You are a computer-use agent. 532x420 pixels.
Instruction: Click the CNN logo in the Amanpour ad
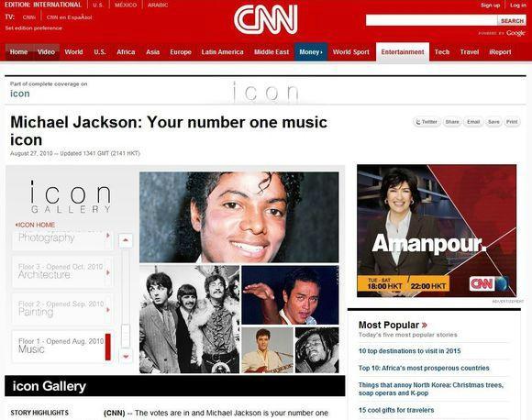[482, 284]
